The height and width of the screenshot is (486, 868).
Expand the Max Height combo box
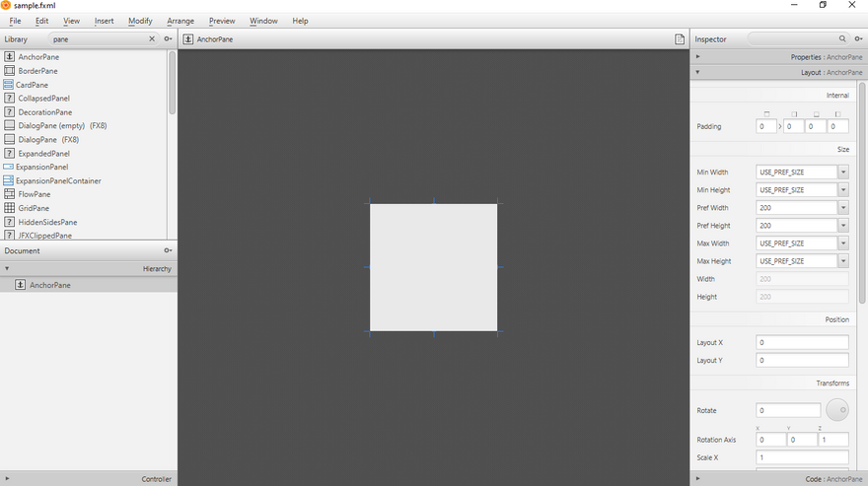(842, 261)
